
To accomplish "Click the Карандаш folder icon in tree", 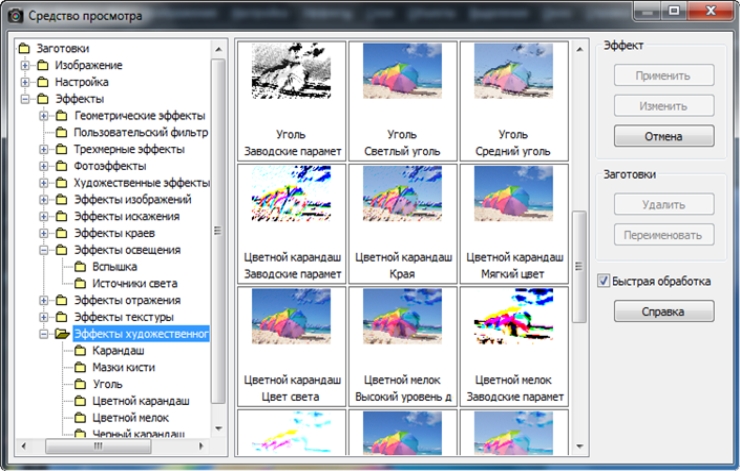I will 81,352.
